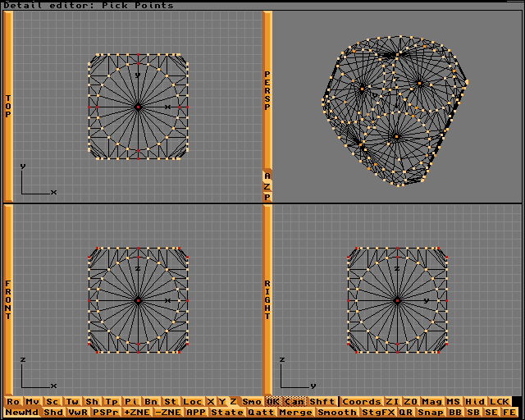Click the A button on perspective bar
The height and width of the screenshot is (420, 525).
click(267, 176)
